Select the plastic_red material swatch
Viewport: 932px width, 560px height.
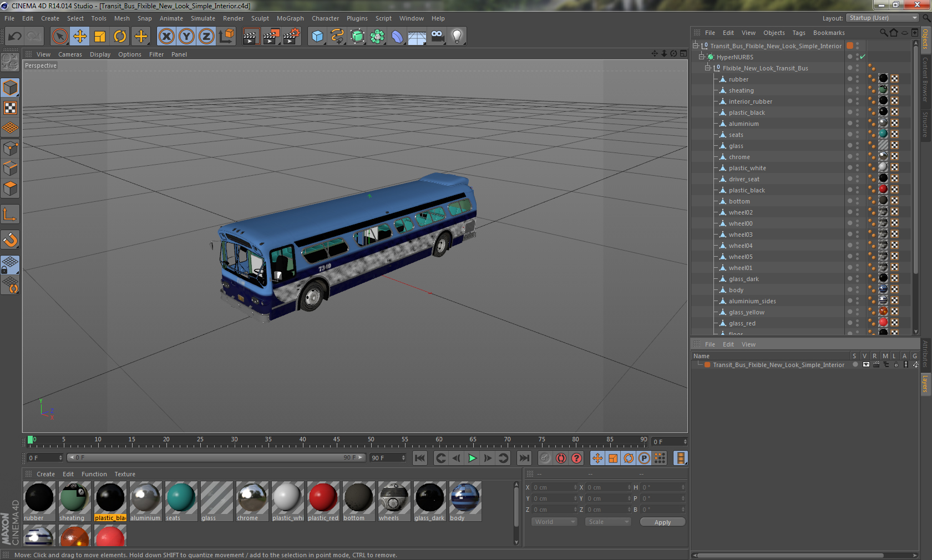323,501
